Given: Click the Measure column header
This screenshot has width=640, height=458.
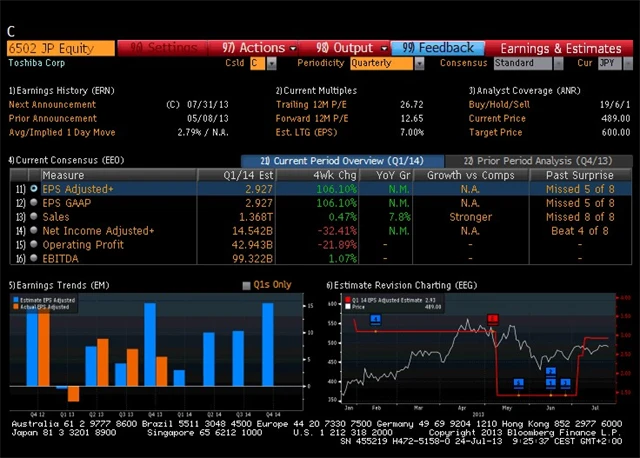Looking at the screenshot, I should point(119,175).
